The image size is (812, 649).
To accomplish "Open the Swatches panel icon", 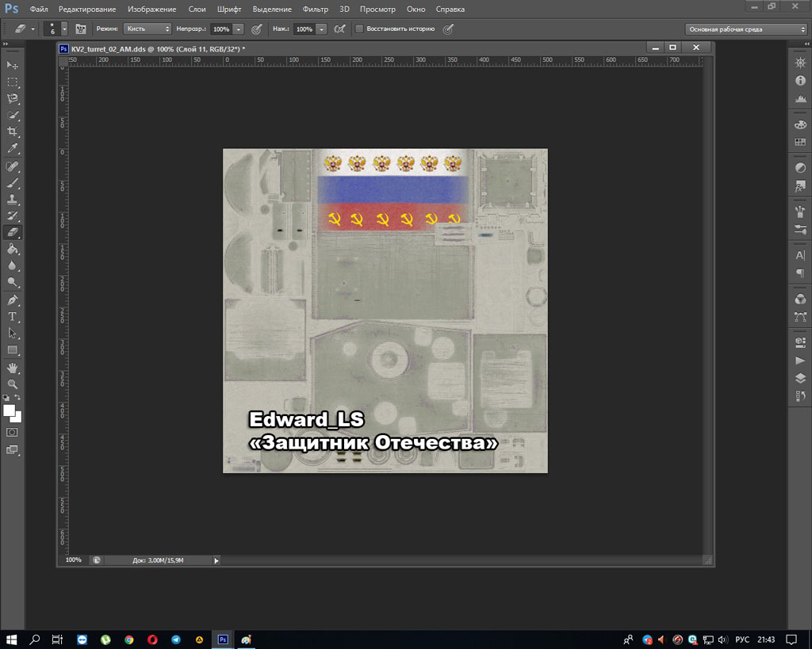I will tap(800, 142).
